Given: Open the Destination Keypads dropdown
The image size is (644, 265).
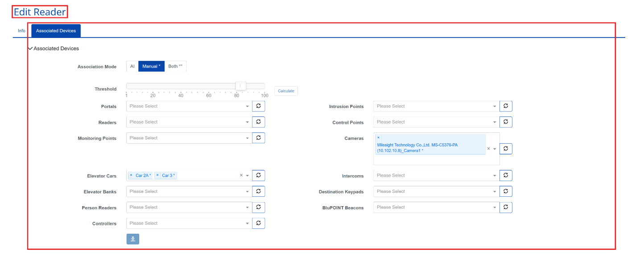Looking at the screenshot, I should click(436, 191).
